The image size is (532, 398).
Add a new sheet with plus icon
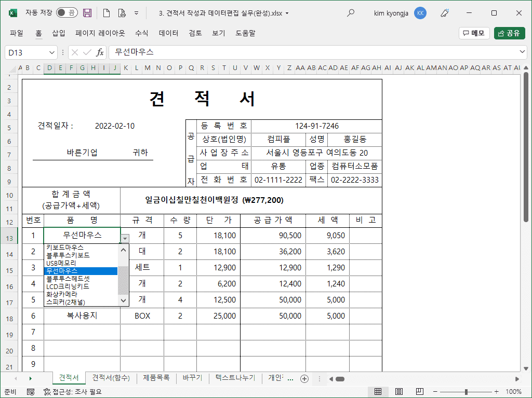305,378
